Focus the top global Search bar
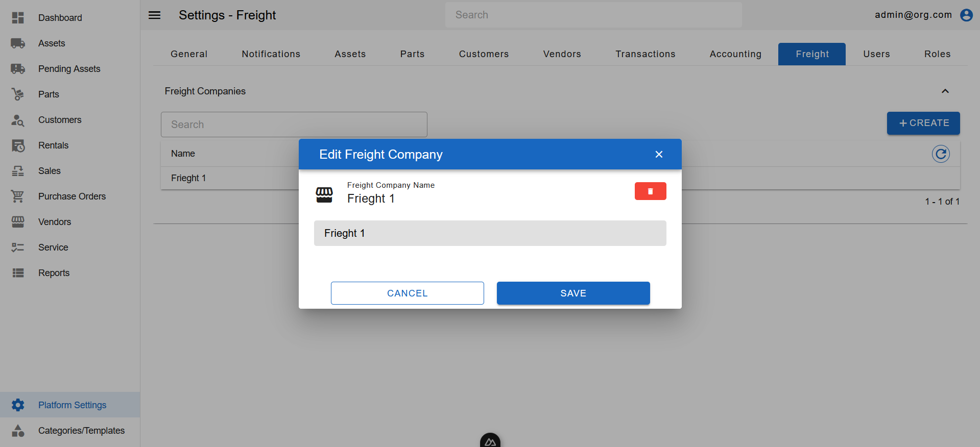 tap(593, 15)
